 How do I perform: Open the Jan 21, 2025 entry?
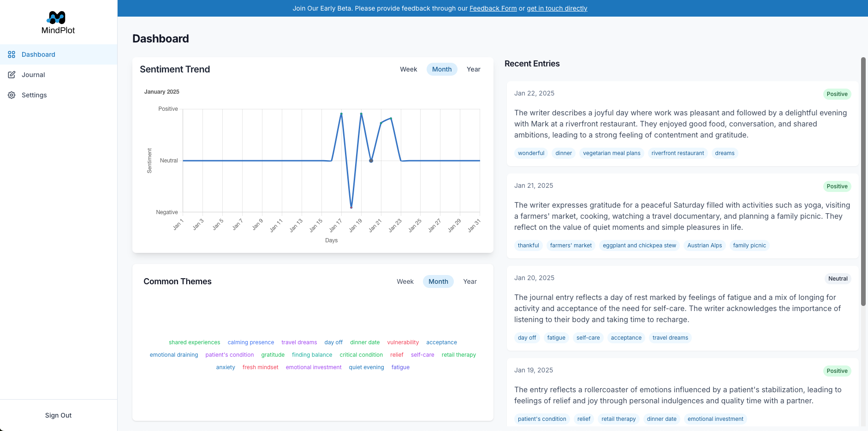[x=683, y=216]
